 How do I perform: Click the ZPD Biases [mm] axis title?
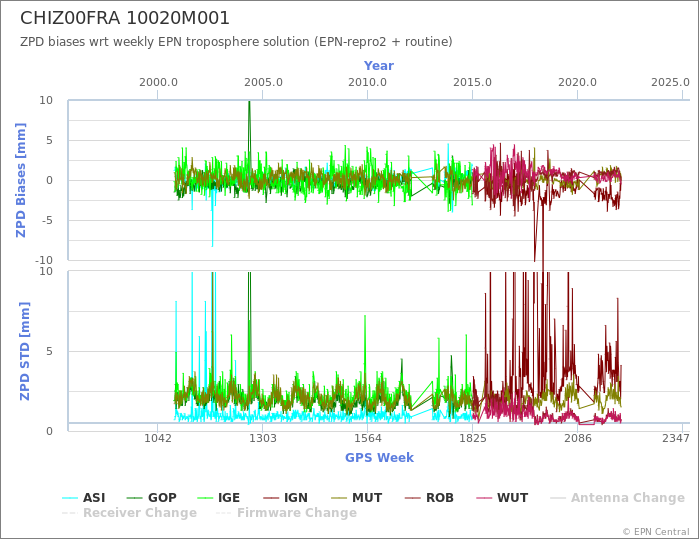[21, 180]
